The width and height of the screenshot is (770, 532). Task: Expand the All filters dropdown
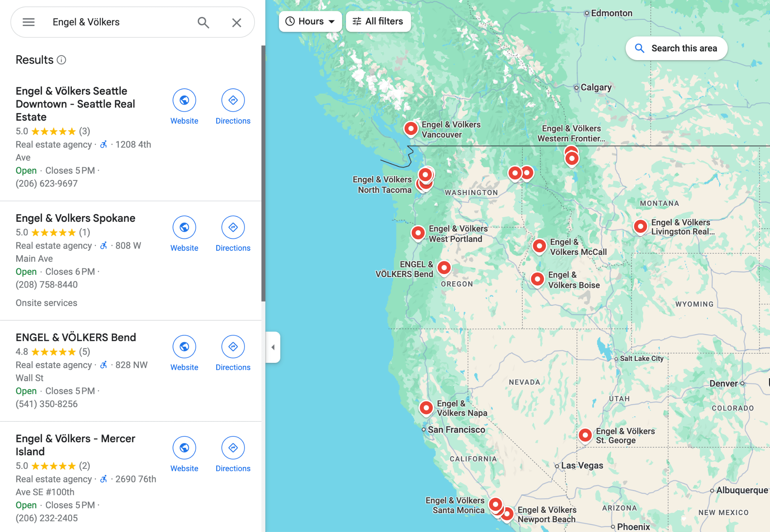(377, 22)
